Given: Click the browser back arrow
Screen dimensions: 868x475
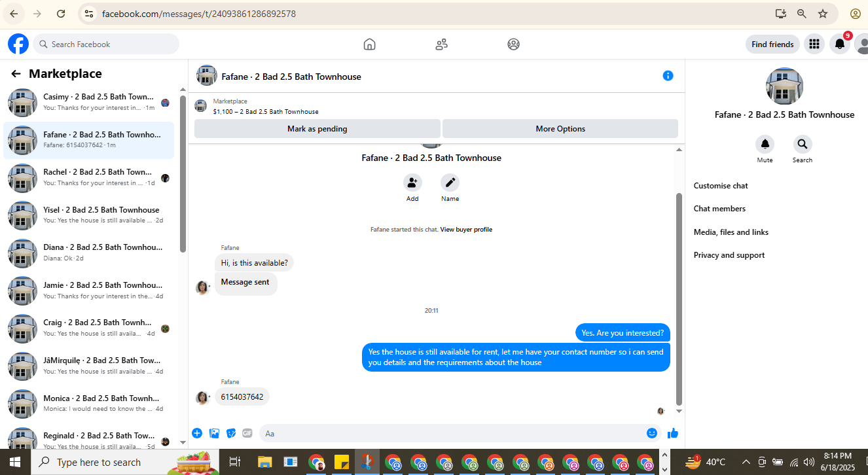Looking at the screenshot, I should [14, 13].
